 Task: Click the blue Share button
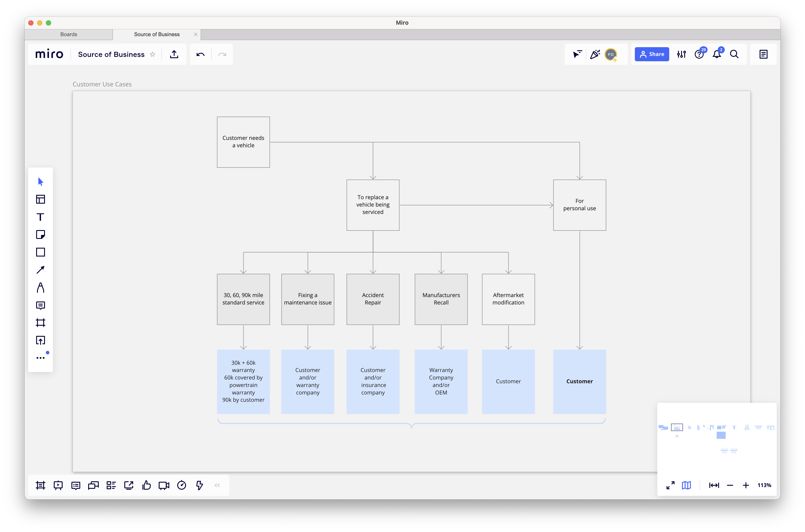coord(652,54)
